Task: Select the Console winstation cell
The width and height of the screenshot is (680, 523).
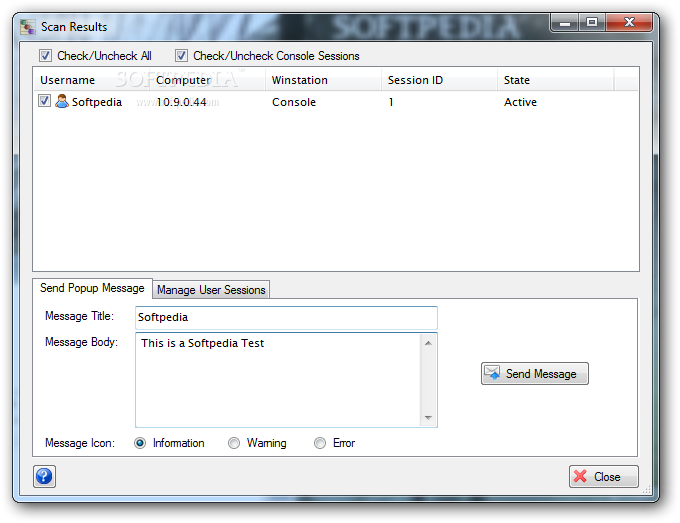Action: click(x=294, y=102)
